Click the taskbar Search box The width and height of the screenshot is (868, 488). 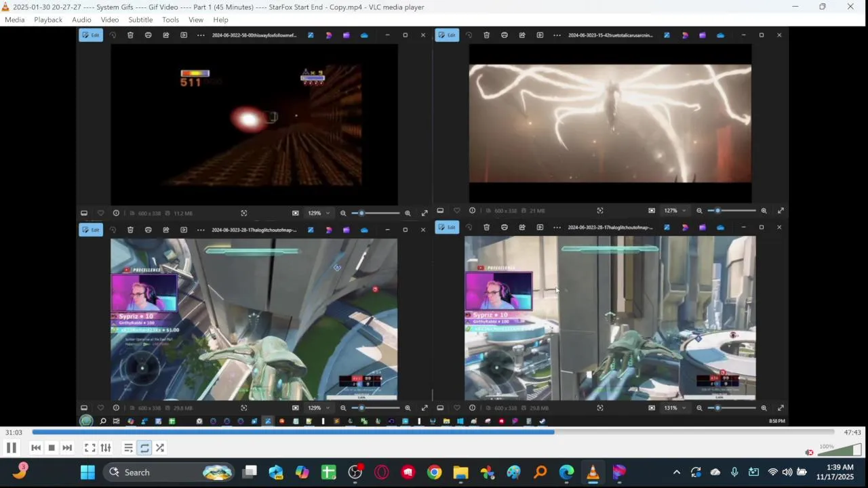pyautogui.click(x=168, y=472)
